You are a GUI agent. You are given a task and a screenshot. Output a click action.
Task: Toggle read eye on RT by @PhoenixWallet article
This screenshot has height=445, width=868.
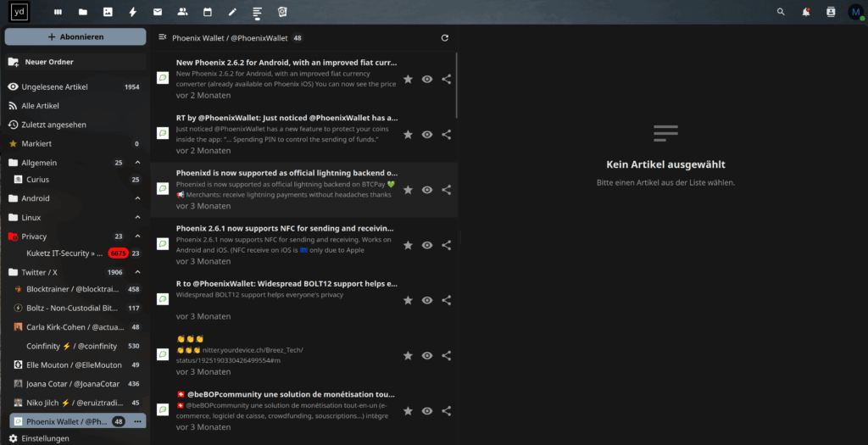[x=427, y=135]
